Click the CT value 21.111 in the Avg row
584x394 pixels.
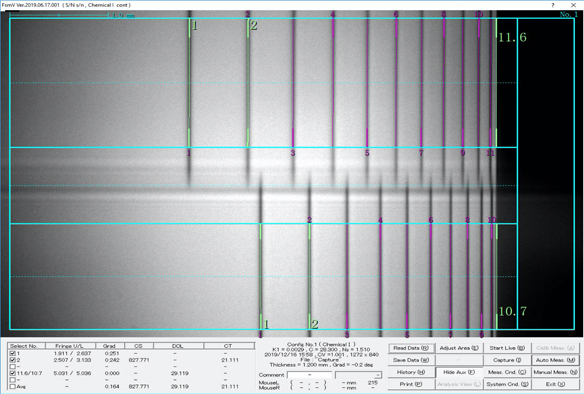pos(230,387)
